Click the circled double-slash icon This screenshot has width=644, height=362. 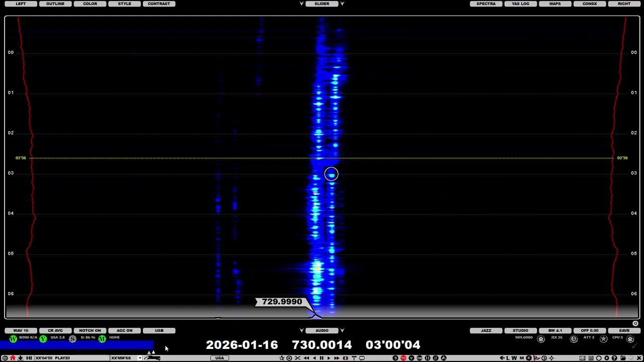[x=436, y=358]
